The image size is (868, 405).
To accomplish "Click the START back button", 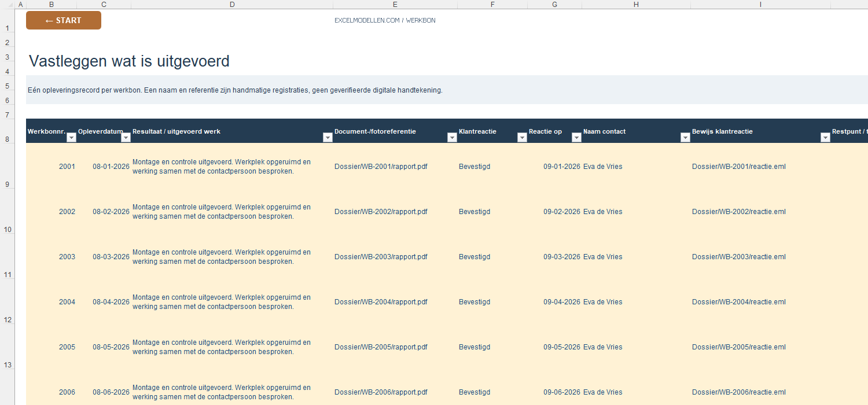I will [64, 20].
